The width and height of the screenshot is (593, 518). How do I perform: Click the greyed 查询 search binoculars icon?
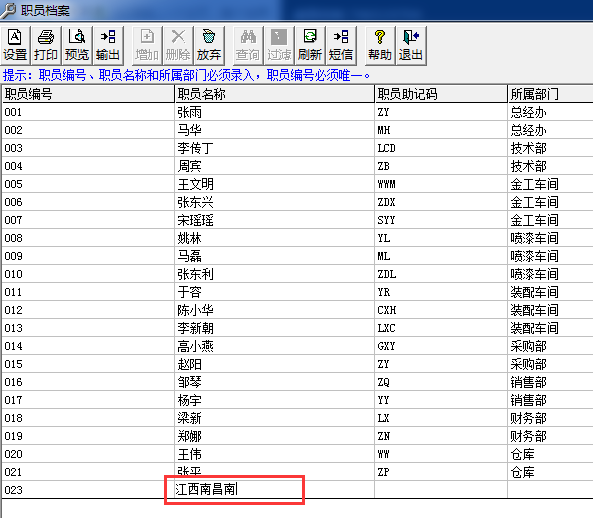(x=248, y=45)
